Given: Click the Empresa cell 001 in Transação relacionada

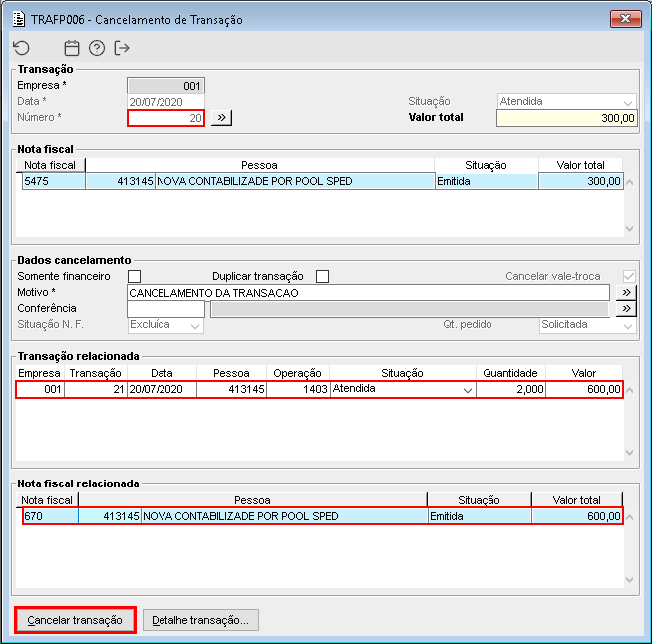Looking at the screenshot, I should pyautogui.click(x=40, y=389).
